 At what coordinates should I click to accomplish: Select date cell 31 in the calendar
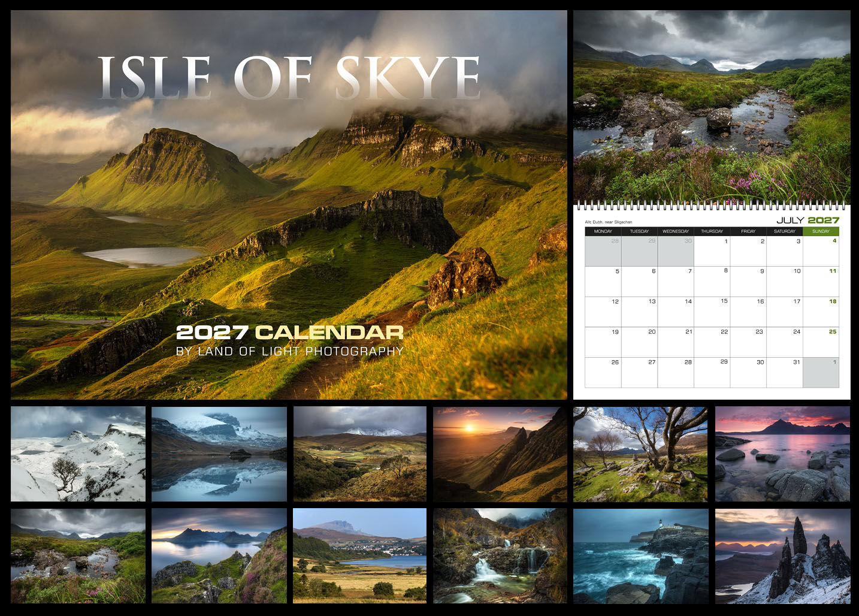pos(785,373)
